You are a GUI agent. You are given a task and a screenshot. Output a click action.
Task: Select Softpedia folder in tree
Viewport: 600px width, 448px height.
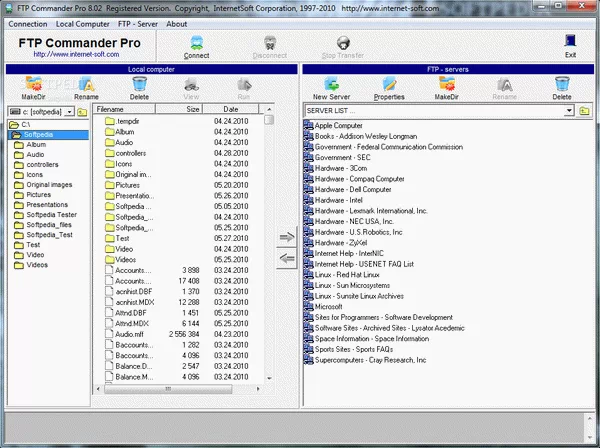pyautogui.click(x=48, y=135)
